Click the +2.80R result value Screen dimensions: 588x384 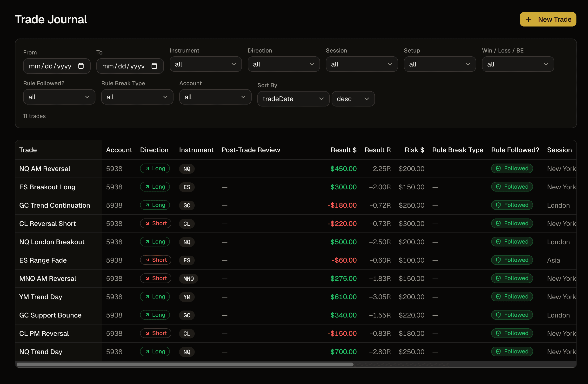tap(380, 352)
